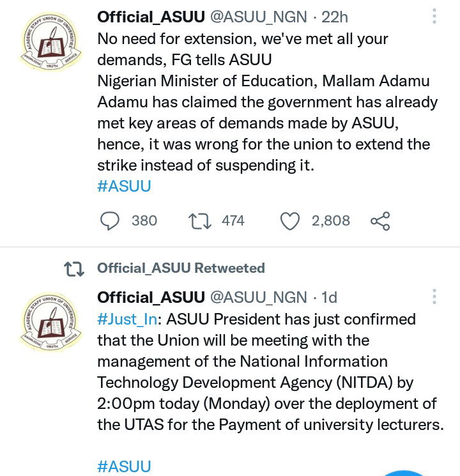View the 474 retweets count
This screenshot has height=476, width=460.
click(233, 220)
